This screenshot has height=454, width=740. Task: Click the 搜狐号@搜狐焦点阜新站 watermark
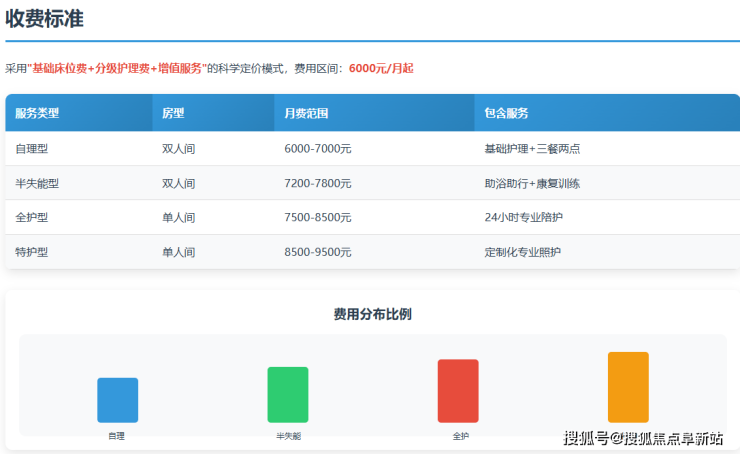642,438
